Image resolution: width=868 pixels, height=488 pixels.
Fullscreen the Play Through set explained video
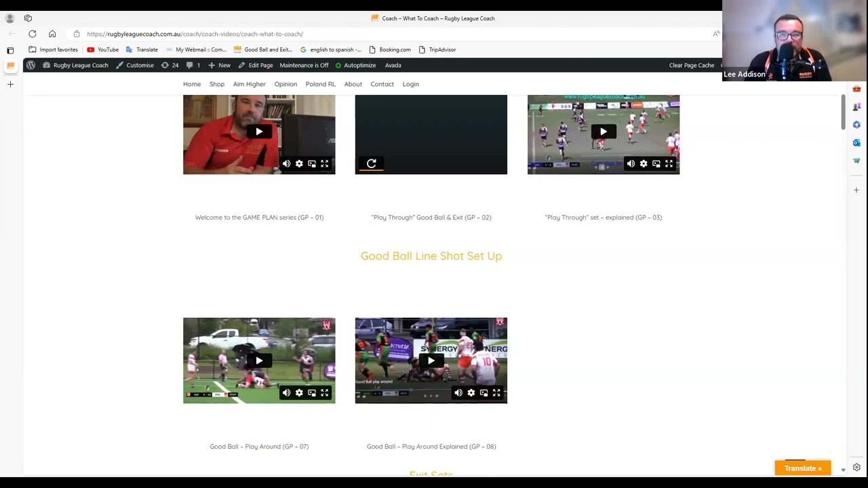coord(669,163)
